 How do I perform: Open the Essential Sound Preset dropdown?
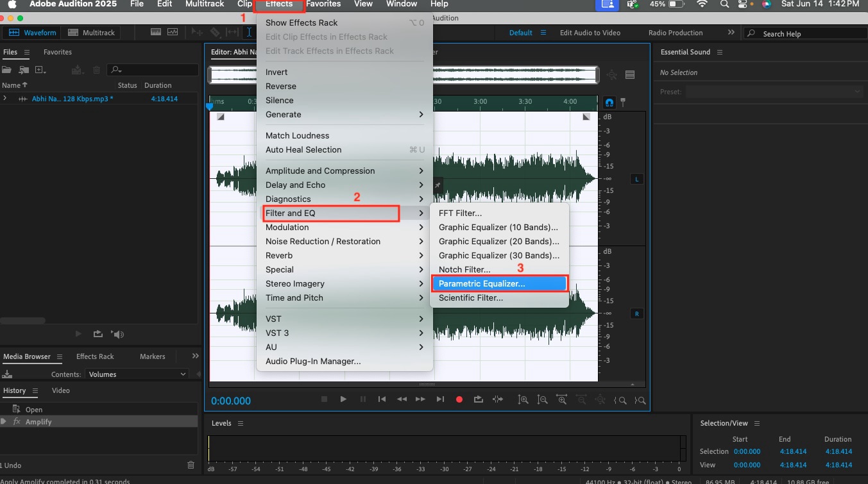(774, 92)
